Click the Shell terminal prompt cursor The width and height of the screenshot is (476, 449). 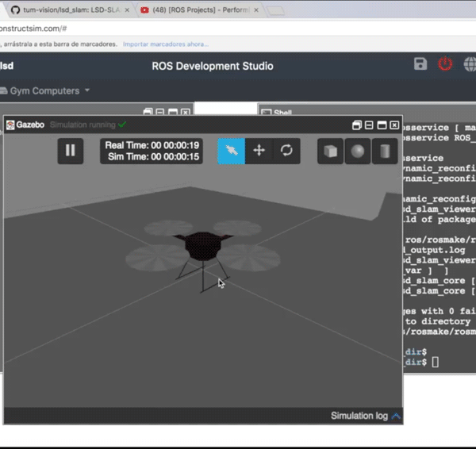coord(435,362)
